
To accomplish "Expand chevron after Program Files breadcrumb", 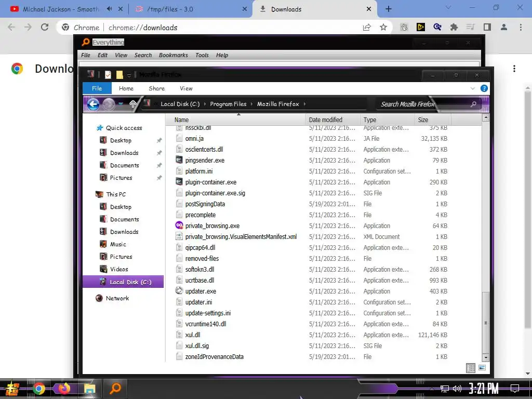I will pos(252,104).
